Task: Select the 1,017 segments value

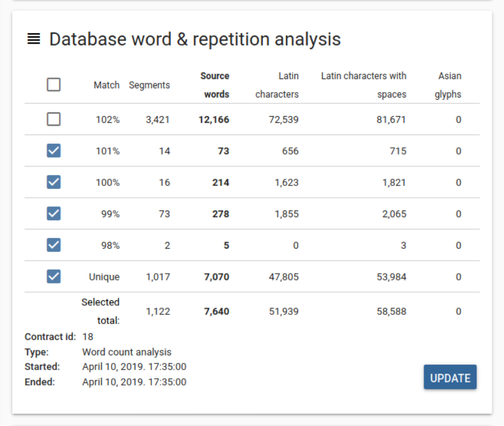Action: coord(158,277)
